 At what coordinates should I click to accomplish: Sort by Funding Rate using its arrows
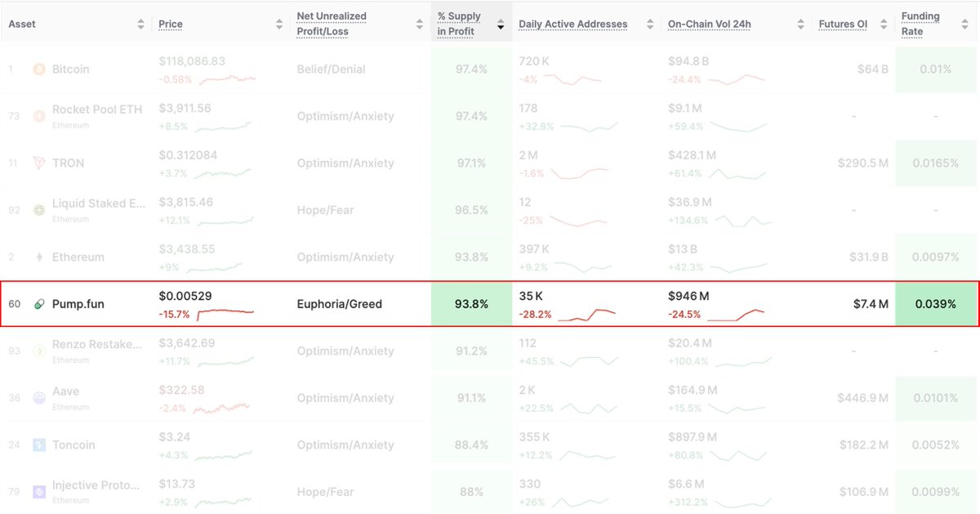(x=964, y=25)
